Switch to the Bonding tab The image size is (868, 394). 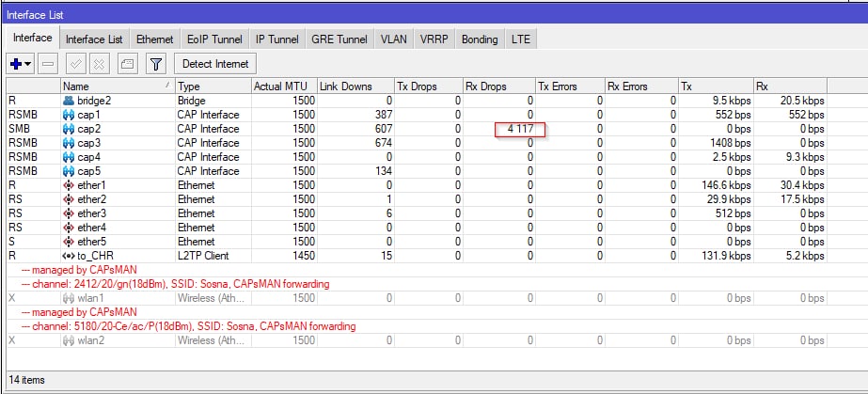coord(480,39)
